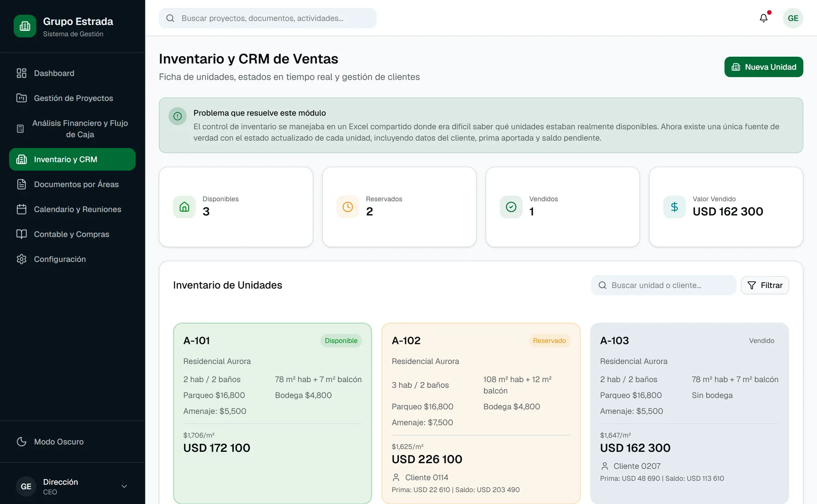Click the Gestión de Proyectos folder icon
Viewport: 817px width, 504px height.
(21, 98)
